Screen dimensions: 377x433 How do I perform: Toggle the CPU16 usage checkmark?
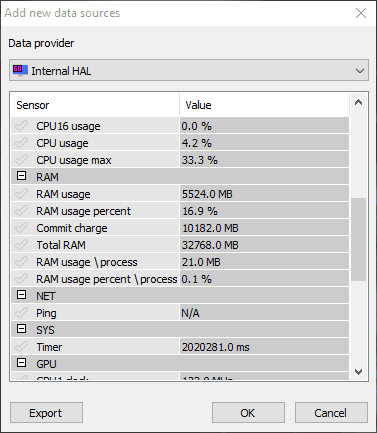[21, 126]
